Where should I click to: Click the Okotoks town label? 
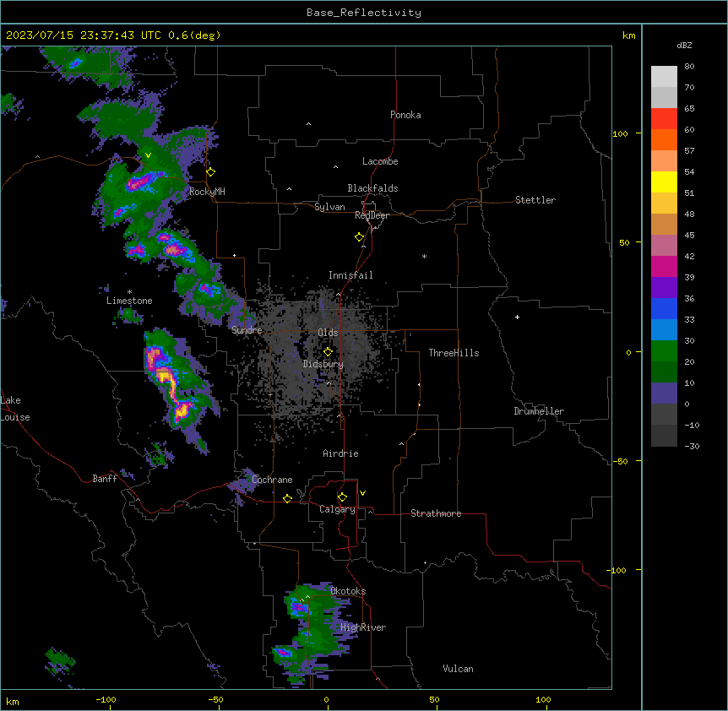[x=348, y=591]
